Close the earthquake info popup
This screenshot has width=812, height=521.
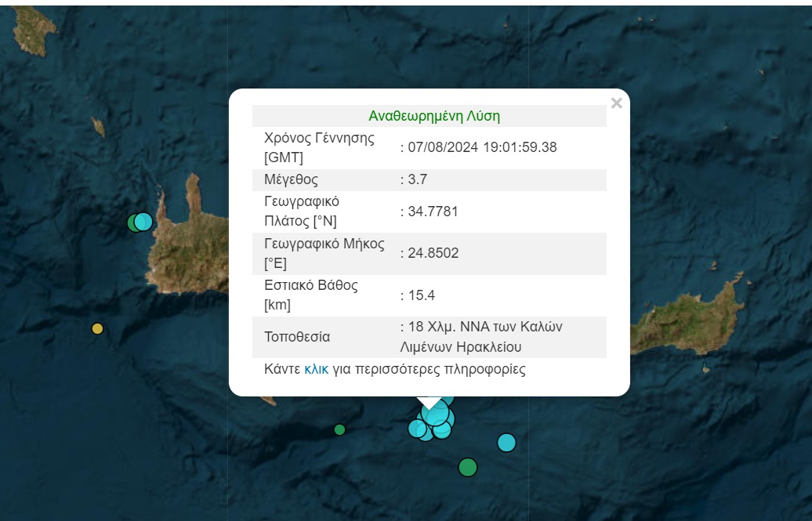coord(616,103)
